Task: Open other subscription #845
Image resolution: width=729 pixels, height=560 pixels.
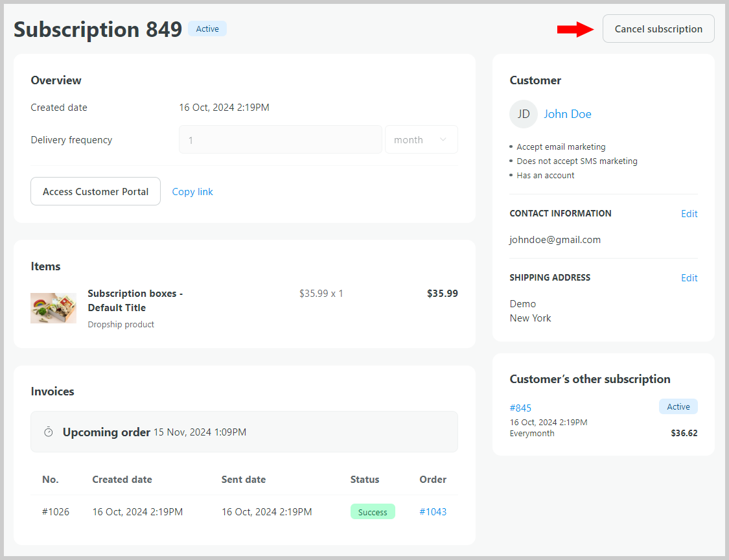Action: click(520, 408)
